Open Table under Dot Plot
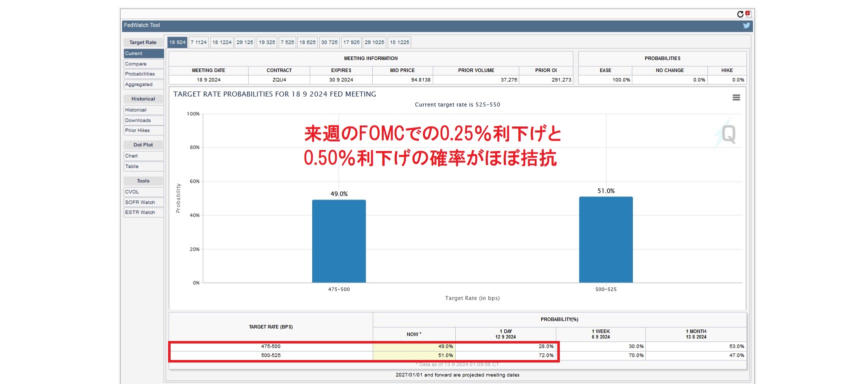 click(144, 166)
